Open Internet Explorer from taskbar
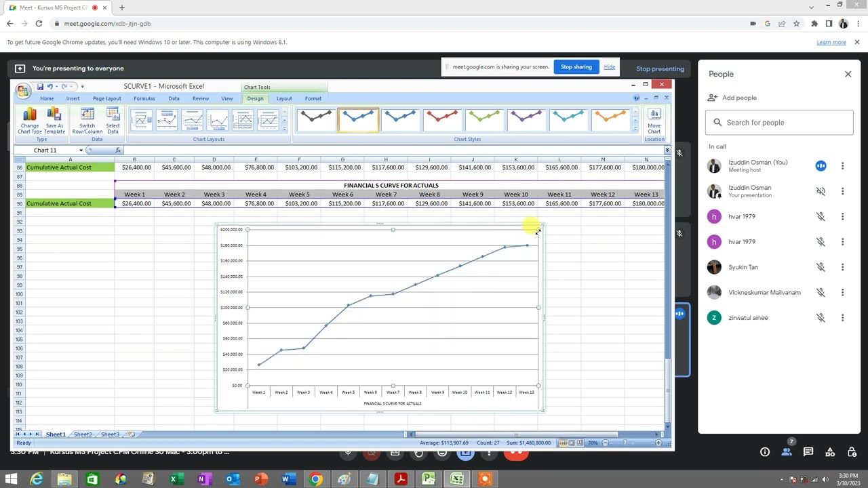The height and width of the screenshot is (488, 868). [37, 480]
